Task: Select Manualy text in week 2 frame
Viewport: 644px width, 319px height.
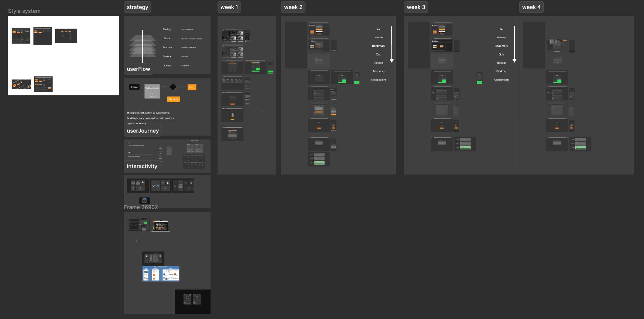Action: (379, 38)
